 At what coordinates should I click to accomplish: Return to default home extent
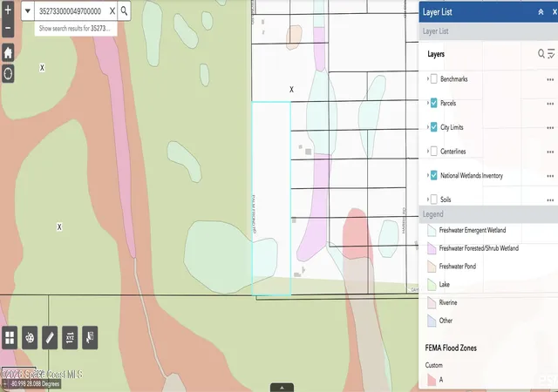[x=8, y=53]
